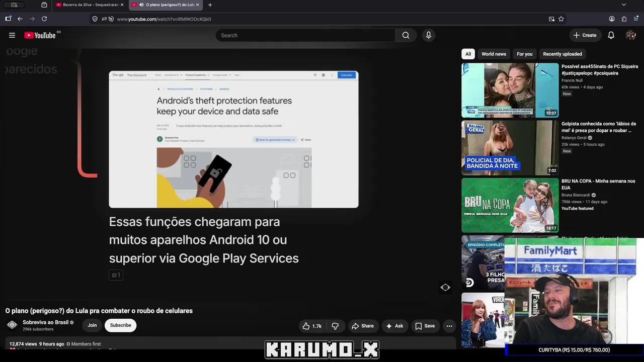Open PC Siqueira video thumbnail

[x=510, y=90]
